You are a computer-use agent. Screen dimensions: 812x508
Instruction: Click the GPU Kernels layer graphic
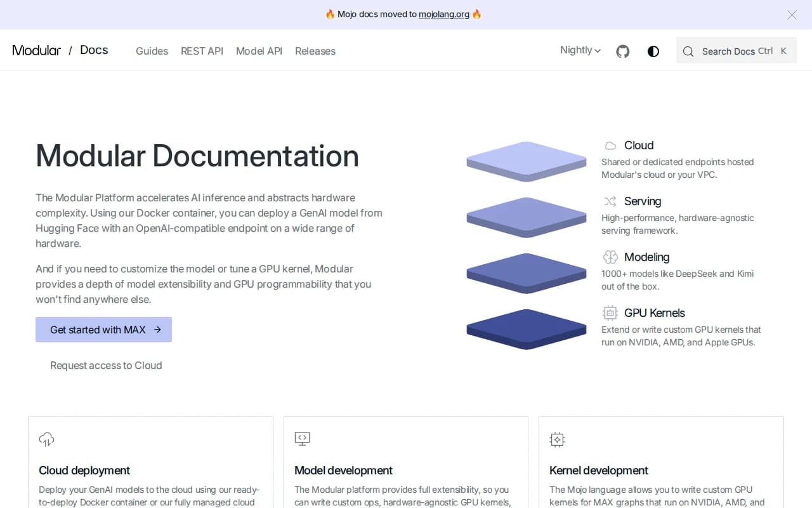pyautogui.click(x=527, y=328)
